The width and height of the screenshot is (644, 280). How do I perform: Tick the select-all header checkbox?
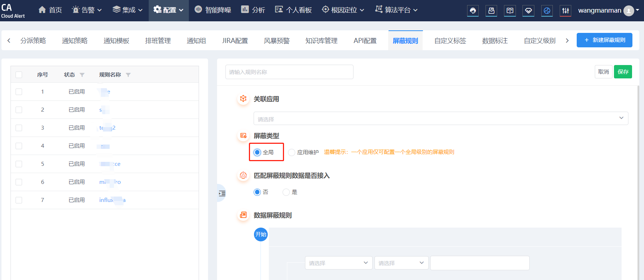(x=19, y=75)
